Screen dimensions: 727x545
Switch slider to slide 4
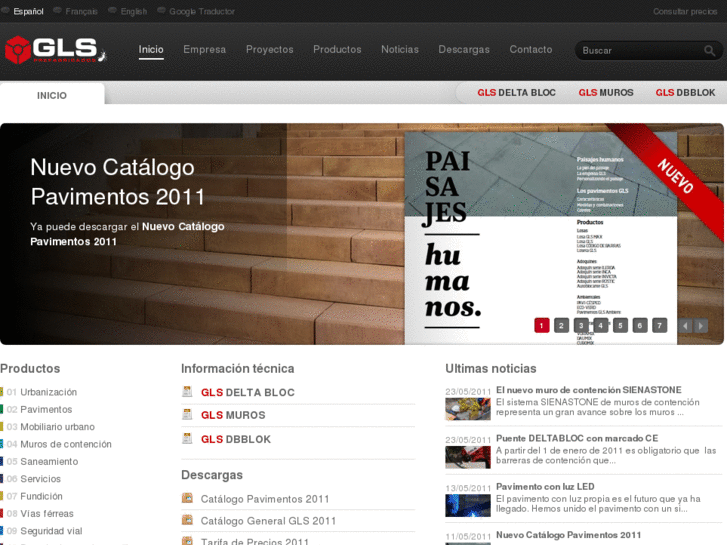600,326
